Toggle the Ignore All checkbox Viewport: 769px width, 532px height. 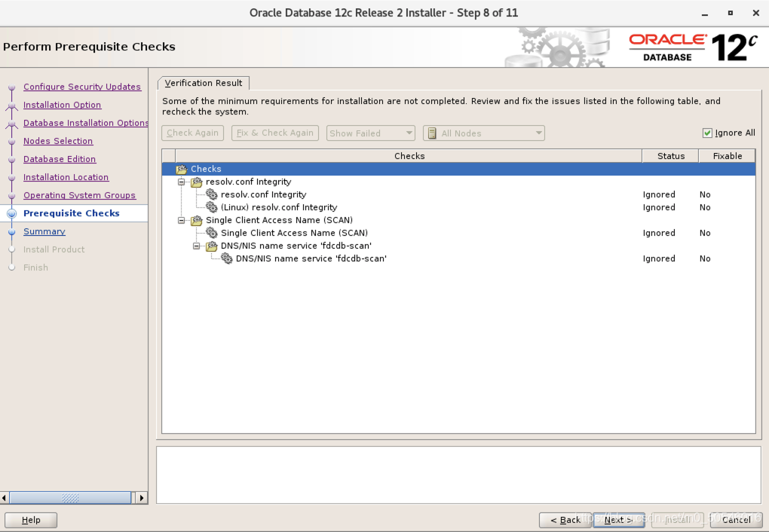(x=707, y=133)
